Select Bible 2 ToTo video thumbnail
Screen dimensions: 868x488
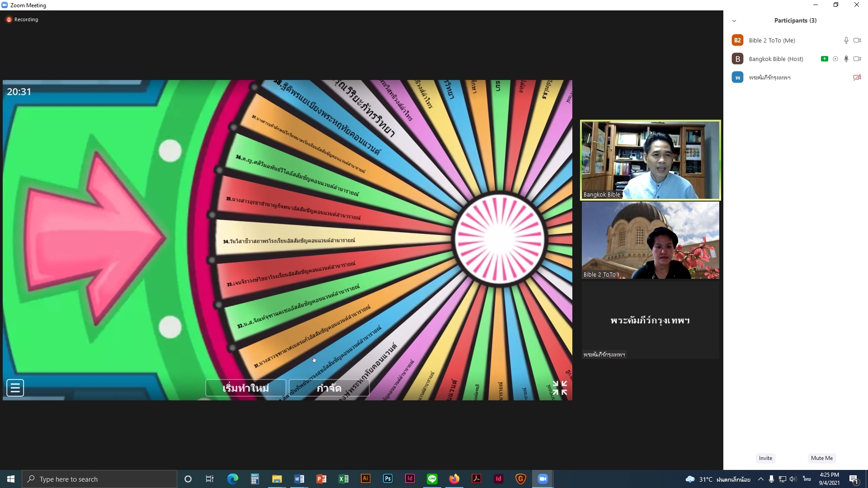[x=650, y=240]
